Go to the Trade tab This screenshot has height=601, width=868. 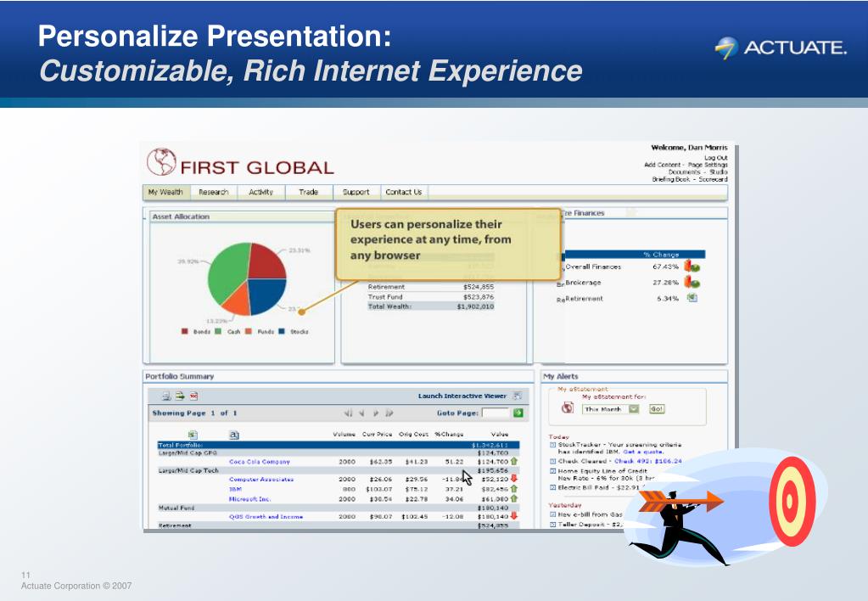click(x=308, y=192)
